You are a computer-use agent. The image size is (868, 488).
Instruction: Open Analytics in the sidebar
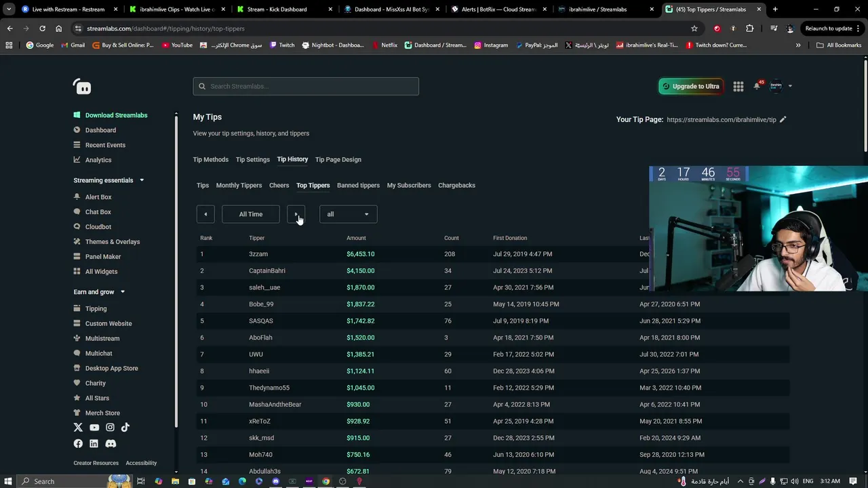[98, 160]
